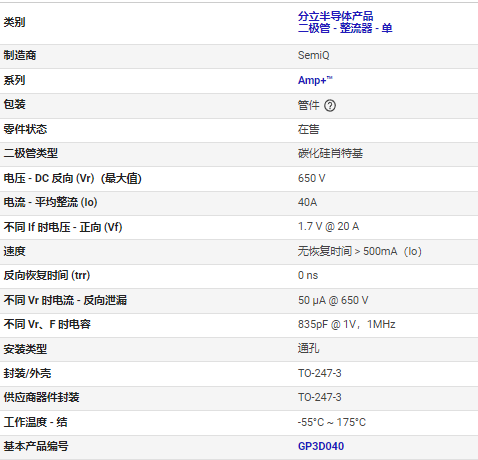
Task: Click the help icon next to 管件
Action: 330,106
